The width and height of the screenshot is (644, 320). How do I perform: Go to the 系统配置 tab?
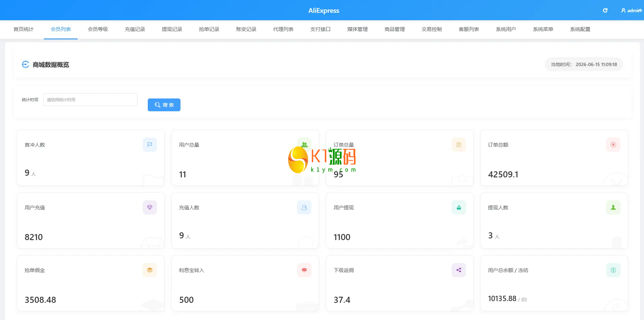(580, 29)
